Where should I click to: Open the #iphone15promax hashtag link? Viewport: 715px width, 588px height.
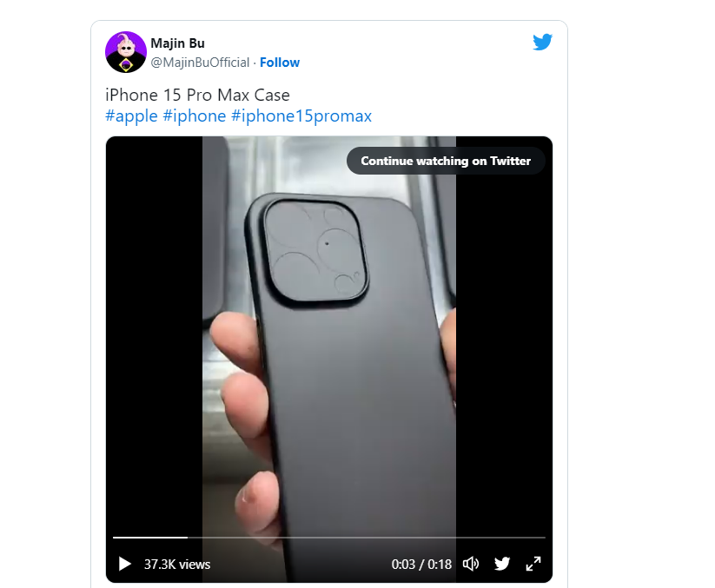click(x=301, y=116)
